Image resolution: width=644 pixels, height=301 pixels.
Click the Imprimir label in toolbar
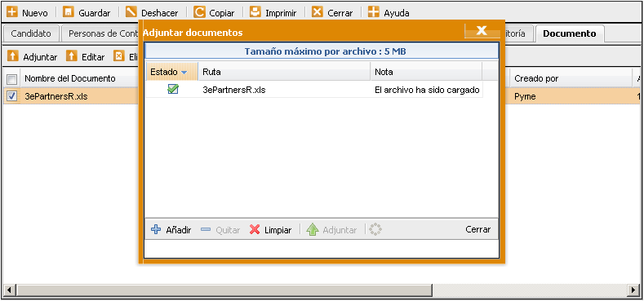pyautogui.click(x=281, y=13)
